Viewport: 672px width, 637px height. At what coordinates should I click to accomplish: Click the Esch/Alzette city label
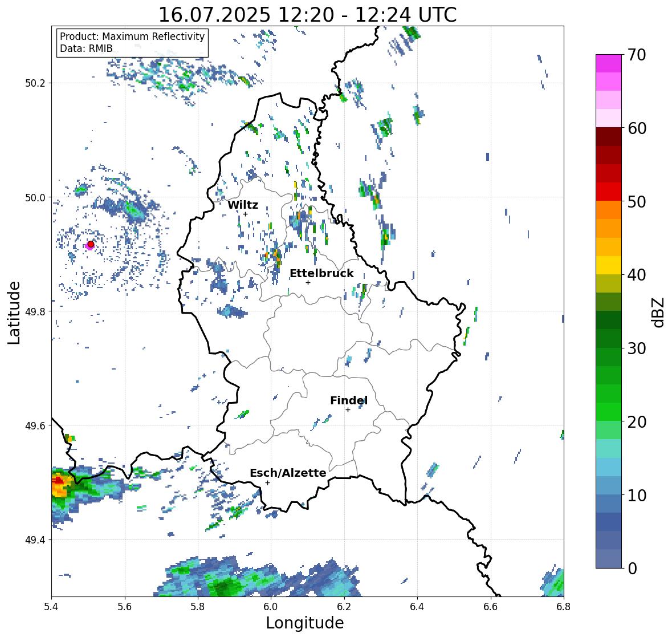point(288,473)
